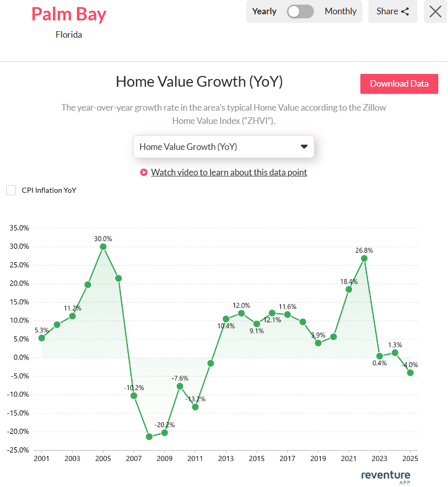
Task: Enable the CPI Inflation YoY checkbox
Action: coord(11,190)
